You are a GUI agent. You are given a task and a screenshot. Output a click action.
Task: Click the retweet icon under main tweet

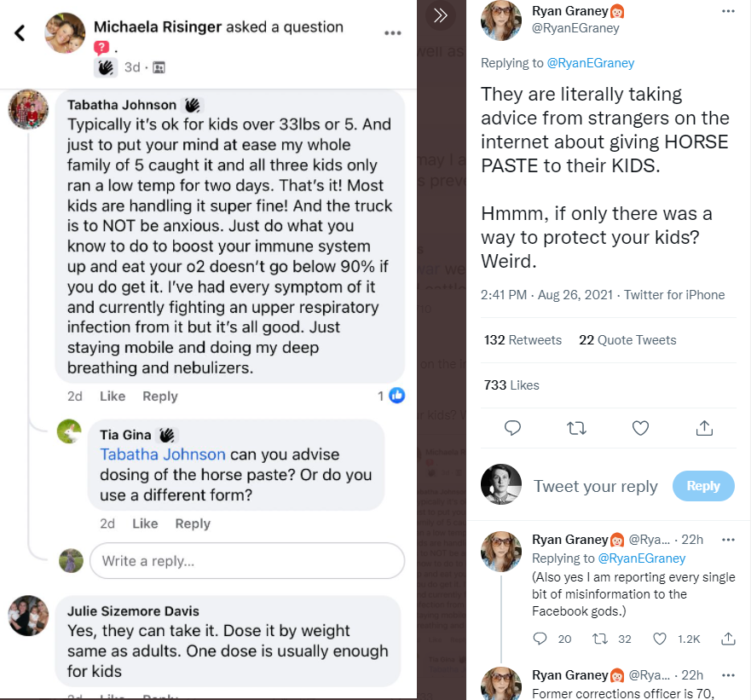[x=577, y=427]
